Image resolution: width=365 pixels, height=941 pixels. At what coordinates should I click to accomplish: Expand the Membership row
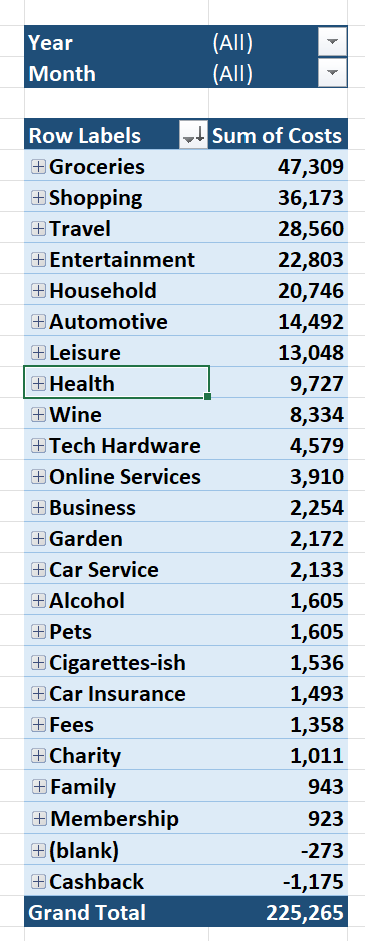(39, 819)
